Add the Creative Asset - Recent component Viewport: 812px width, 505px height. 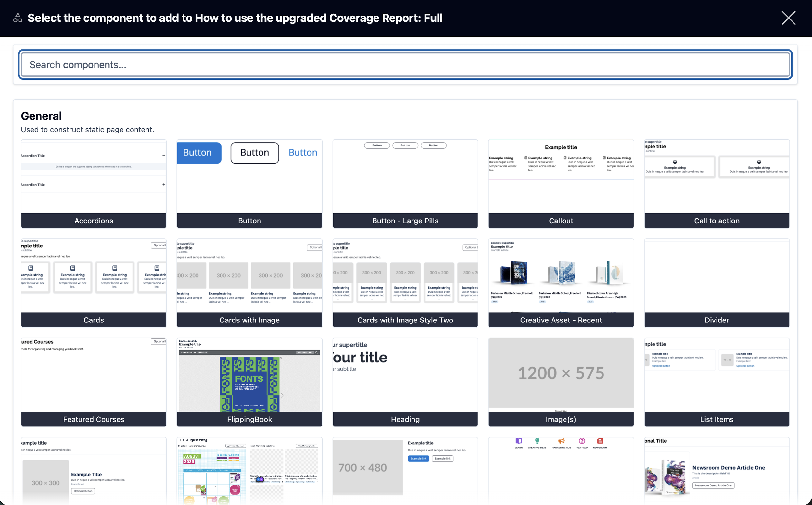click(561, 283)
